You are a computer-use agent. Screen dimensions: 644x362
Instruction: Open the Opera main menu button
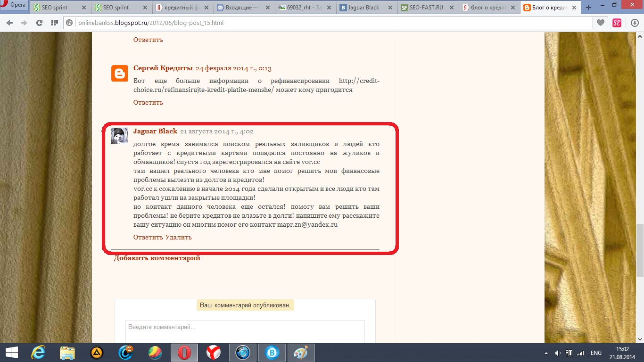[14, 6]
